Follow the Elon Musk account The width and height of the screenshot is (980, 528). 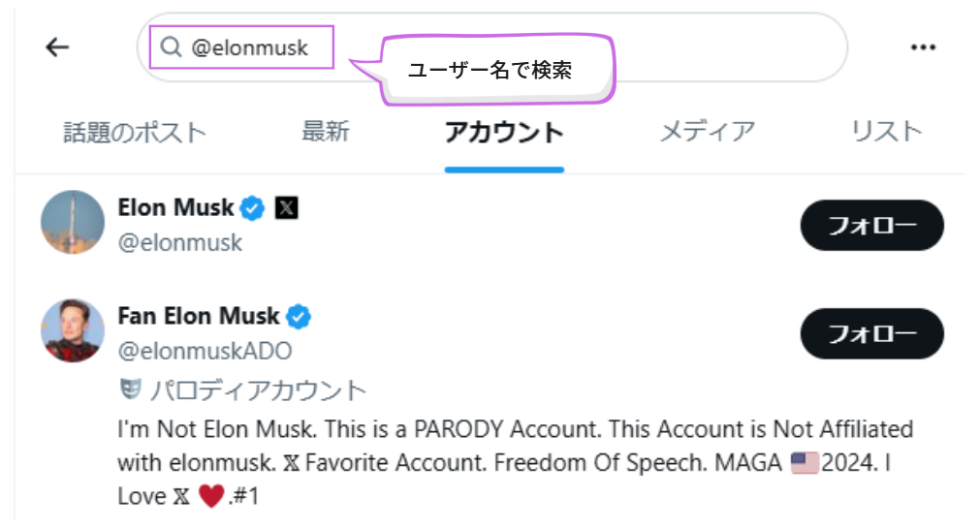point(871,226)
